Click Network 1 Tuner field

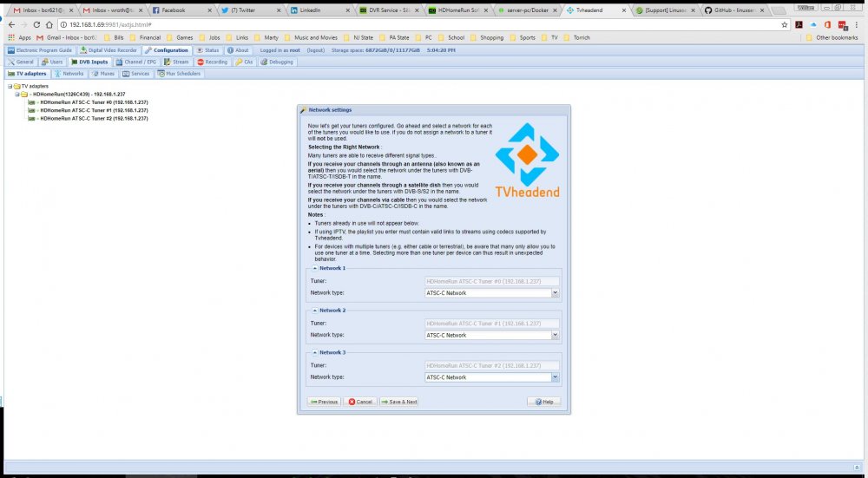point(491,282)
